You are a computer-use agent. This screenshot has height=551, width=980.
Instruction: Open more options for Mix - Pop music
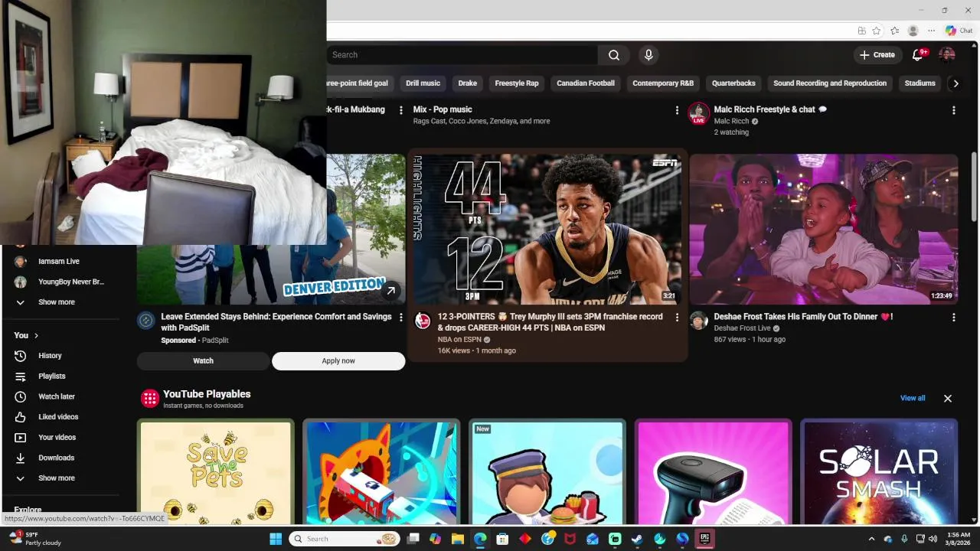pyautogui.click(x=677, y=110)
